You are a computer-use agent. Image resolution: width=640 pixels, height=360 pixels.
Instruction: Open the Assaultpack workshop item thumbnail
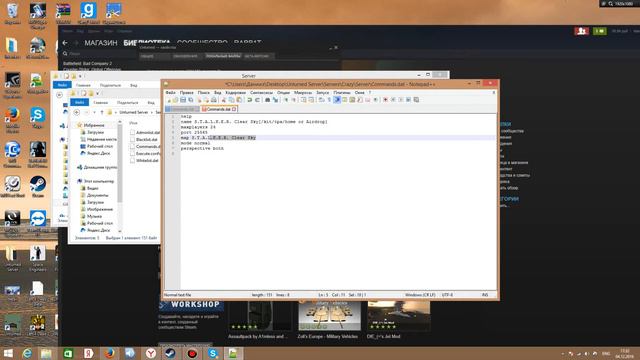[x=260, y=316]
